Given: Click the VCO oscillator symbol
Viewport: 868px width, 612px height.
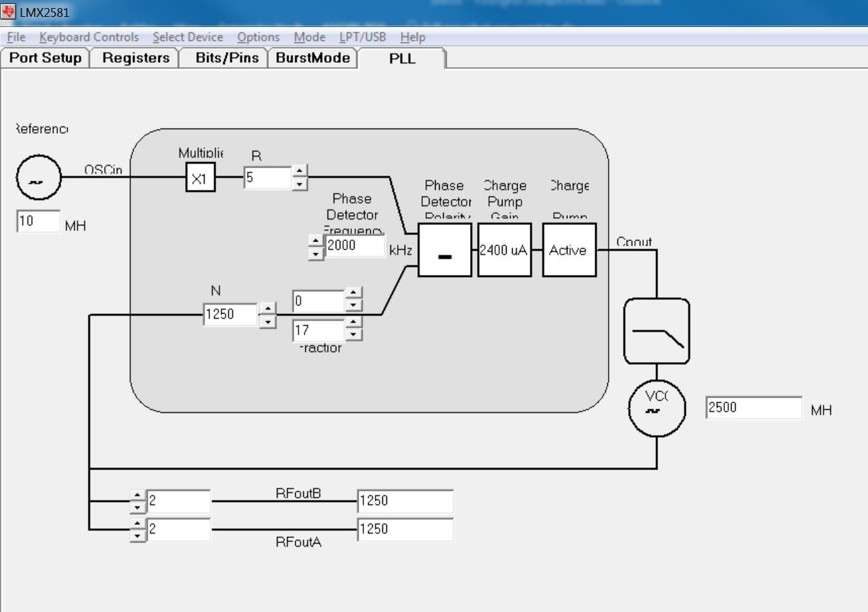Looking at the screenshot, I should click(x=657, y=409).
